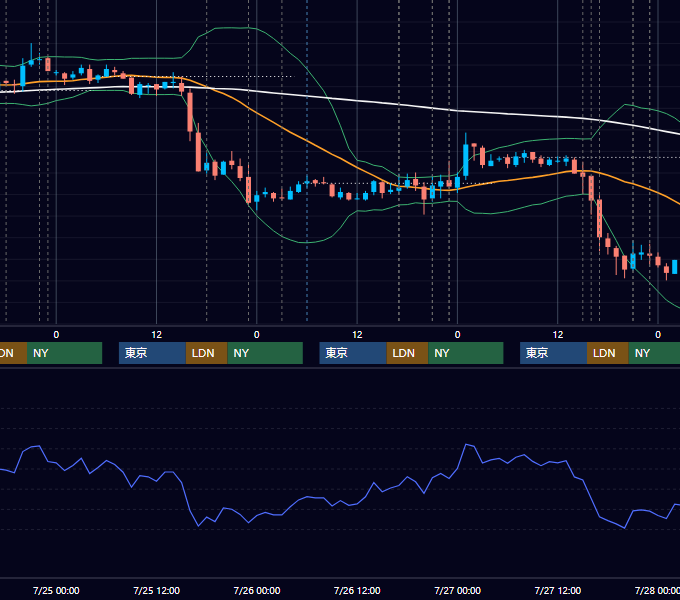680x600 pixels.
Task: Select the LDN session bar on 7/27
Action: [608, 353]
